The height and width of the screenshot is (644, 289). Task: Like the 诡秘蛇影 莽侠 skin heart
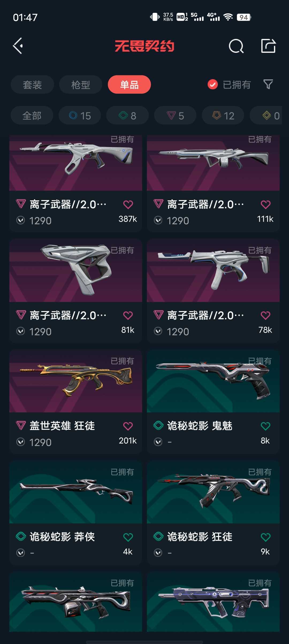point(128,537)
